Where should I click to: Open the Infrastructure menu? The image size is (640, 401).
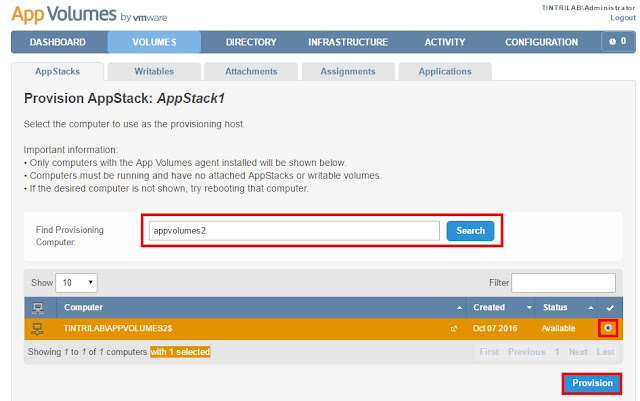pos(348,42)
